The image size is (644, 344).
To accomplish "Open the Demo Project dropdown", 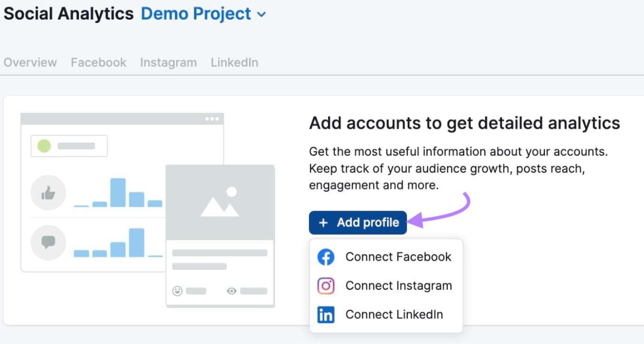I will 196,14.
